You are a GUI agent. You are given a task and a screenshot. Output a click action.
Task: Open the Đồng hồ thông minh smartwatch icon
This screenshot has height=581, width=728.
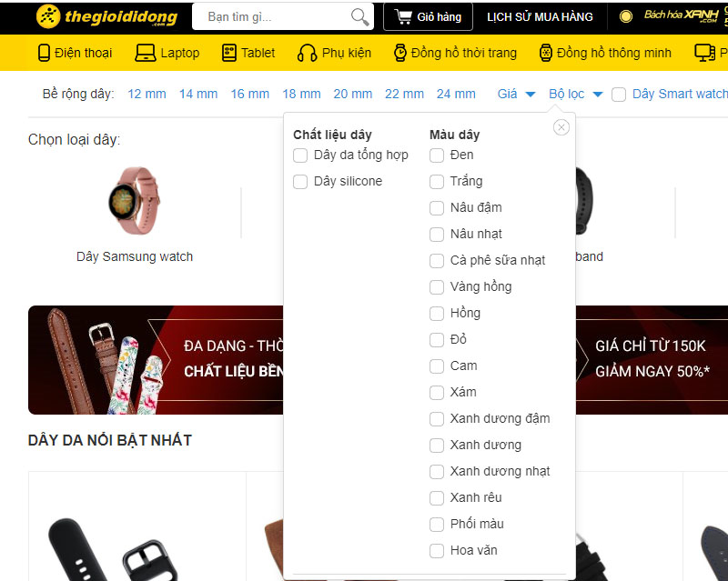(x=545, y=53)
